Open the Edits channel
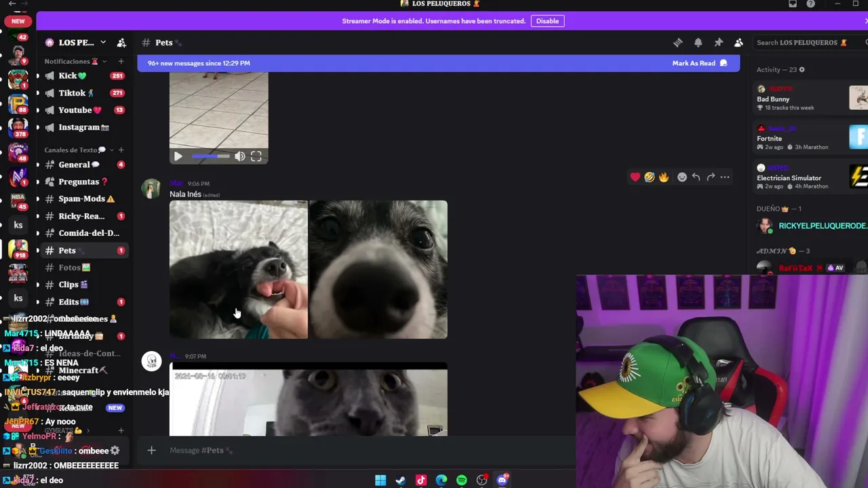 pyautogui.click(x=83, y=302)
